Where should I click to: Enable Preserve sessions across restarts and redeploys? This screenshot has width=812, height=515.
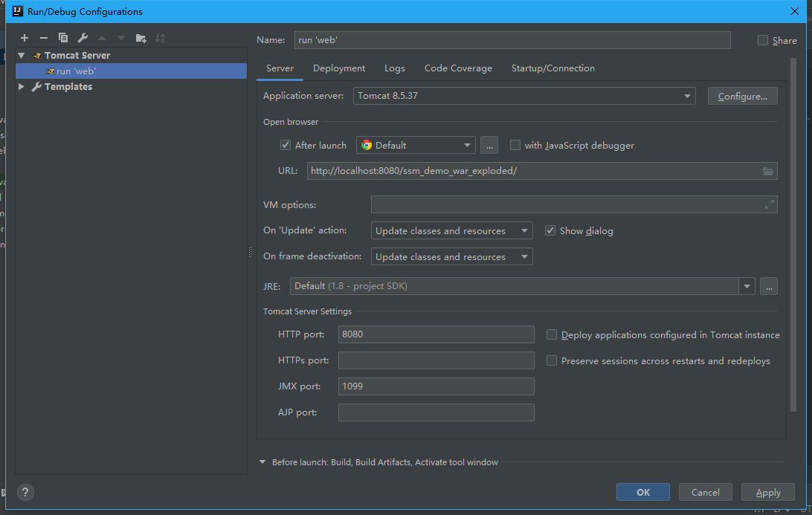[x=552, y=360]
